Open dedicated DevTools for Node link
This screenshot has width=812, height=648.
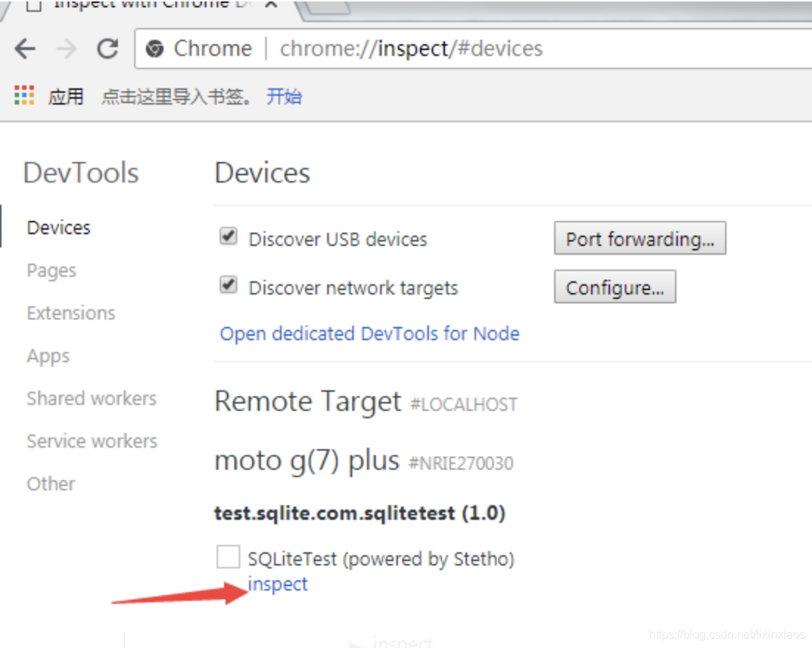tap(370, 334)
